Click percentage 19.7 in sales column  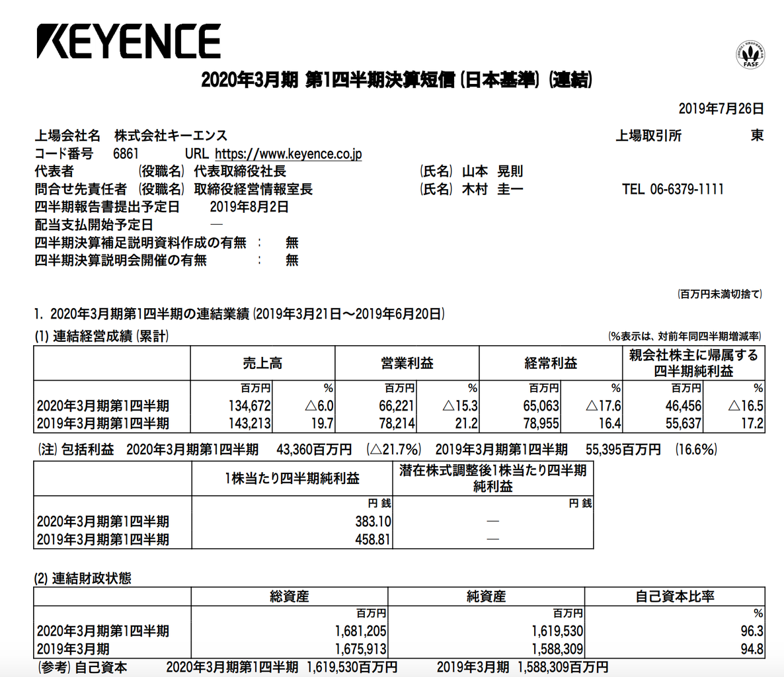pyautogui.click(x=323, y=424)
